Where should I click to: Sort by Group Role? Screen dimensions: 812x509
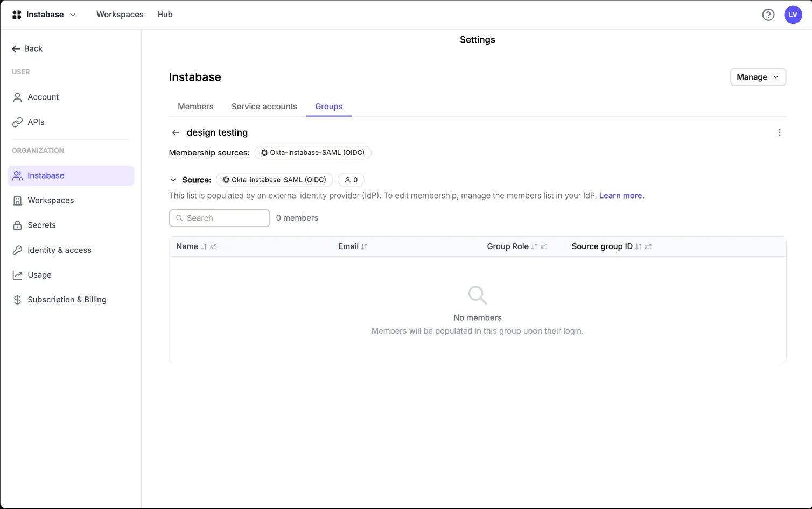click(x=534, y=246)
